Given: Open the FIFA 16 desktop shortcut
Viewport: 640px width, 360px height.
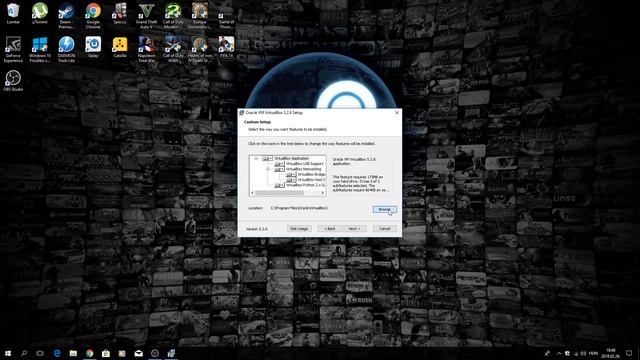Looking at the screenshot, I should coord(226,47).
